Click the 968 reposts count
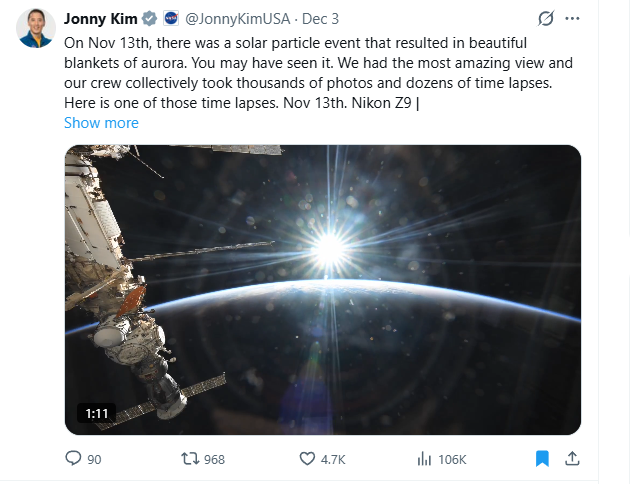This screenshot has width=630, height=484. click(214, 459)
